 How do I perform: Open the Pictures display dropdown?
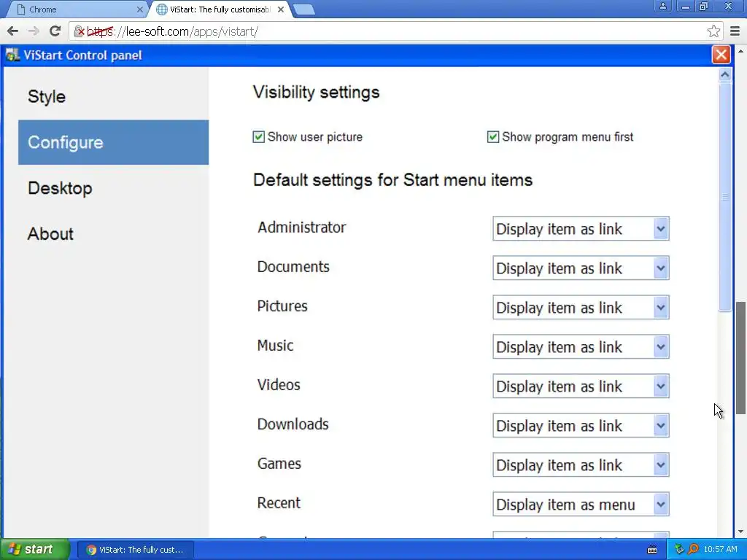click(581, 308)
